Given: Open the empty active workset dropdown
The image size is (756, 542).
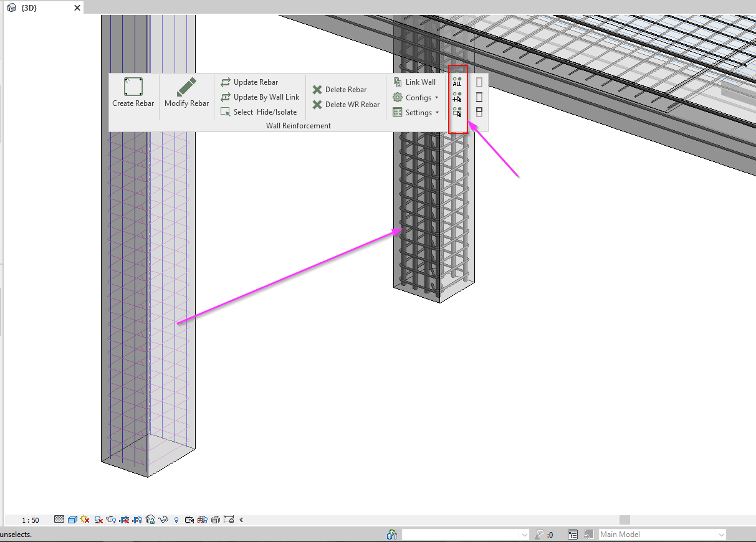Looking at the screenshot, I should click(x=466, y=535).
